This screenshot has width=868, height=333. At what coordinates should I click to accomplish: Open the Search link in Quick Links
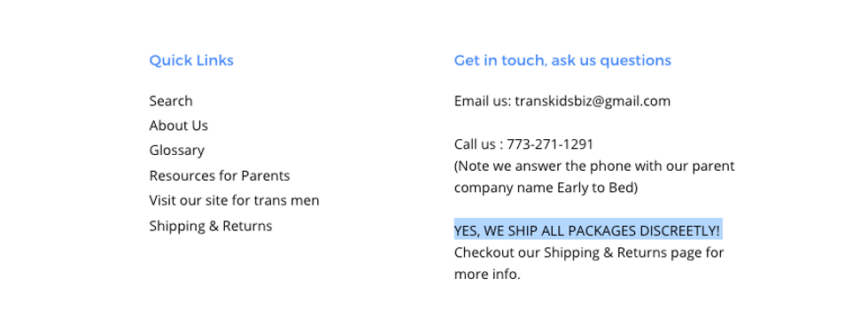point(170,101)
